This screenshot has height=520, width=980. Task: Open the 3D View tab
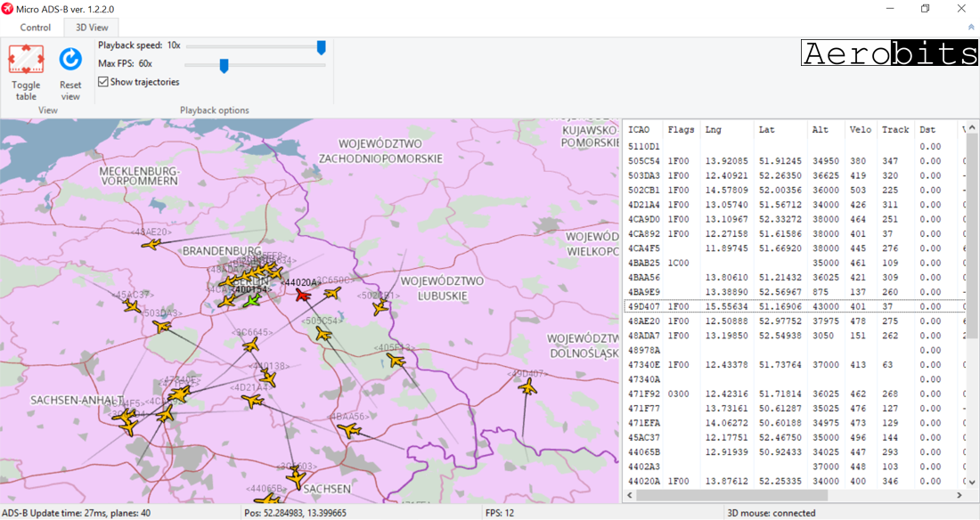pyautogui.click(x=92, y=28)
